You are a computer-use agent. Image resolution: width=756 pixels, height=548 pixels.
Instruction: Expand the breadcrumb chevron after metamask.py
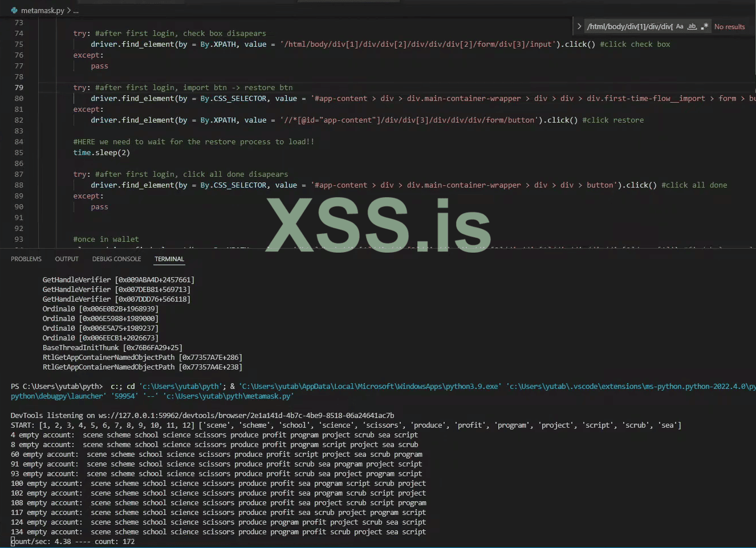[68, 10]
